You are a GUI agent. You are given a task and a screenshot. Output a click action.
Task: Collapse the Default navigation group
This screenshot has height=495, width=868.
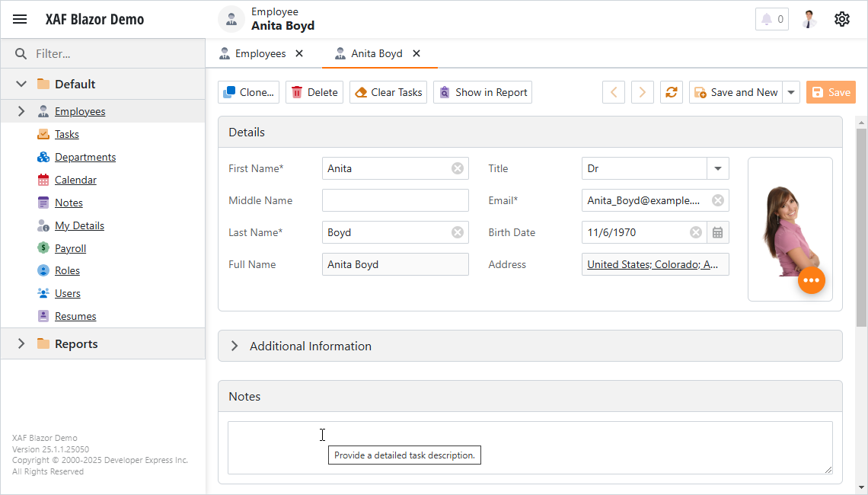click(21, 84)
